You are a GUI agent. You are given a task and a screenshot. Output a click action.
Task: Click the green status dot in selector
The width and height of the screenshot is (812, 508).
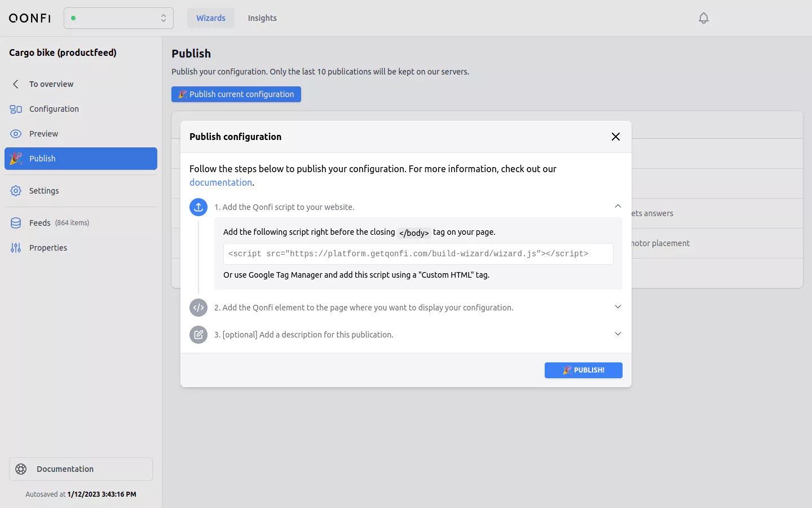point(73,18)
